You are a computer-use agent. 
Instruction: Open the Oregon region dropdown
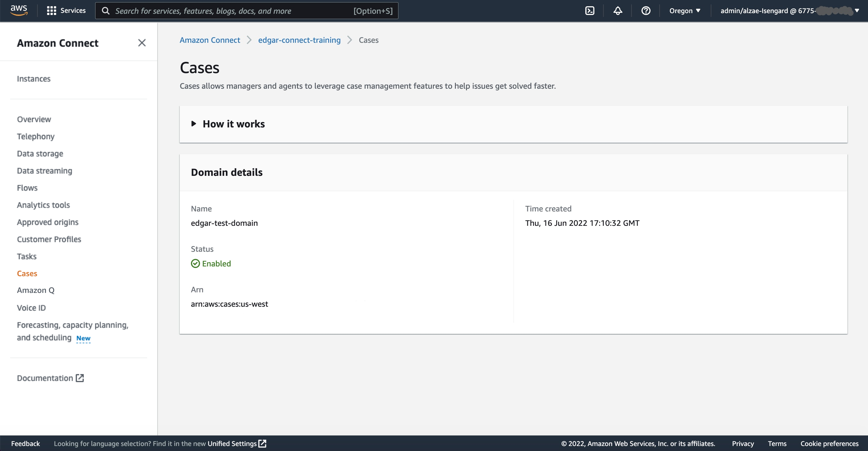pos(685,11)
